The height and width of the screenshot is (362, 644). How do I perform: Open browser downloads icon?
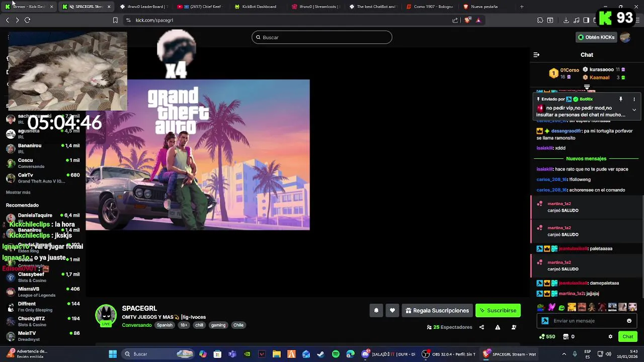point(566,20)
